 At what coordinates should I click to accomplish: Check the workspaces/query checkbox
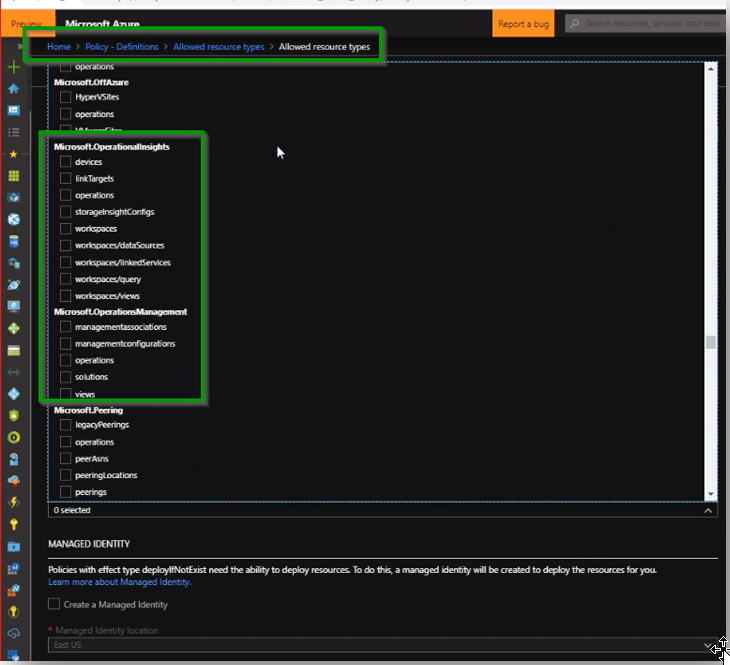pyautogui.click(x=66, y=279)
